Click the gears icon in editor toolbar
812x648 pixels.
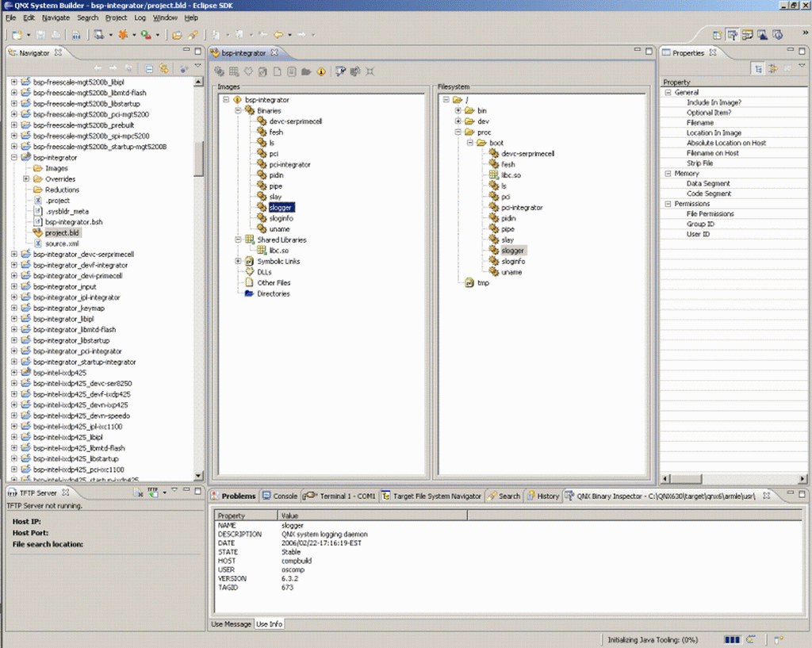220,71
